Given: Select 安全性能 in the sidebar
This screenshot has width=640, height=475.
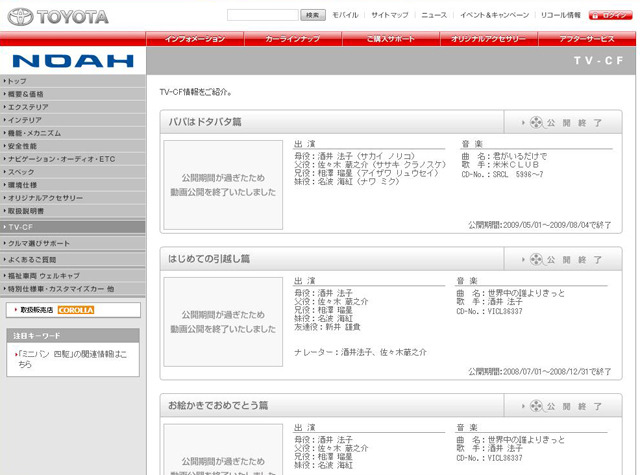Looking at the screenshot, I should tap(73, 146).
